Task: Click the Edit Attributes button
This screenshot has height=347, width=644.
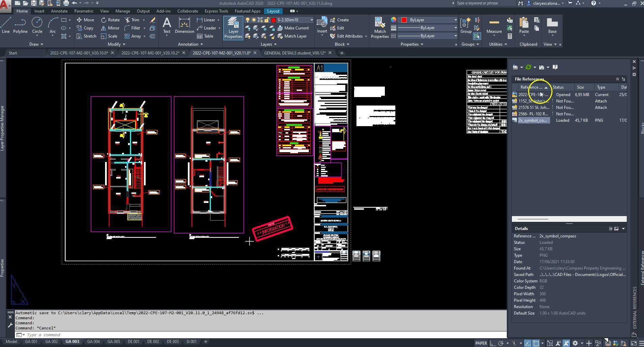Action: tap(348, 36)
